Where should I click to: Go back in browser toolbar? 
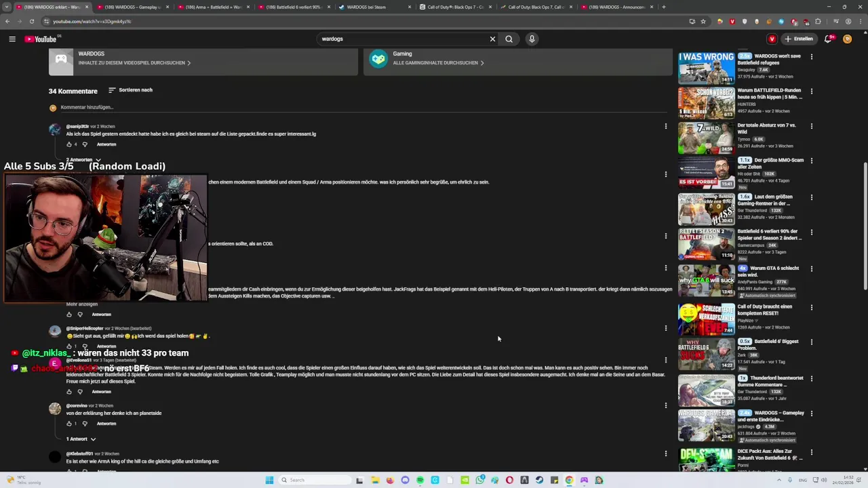pyautogui.click(x=7, y=21)
